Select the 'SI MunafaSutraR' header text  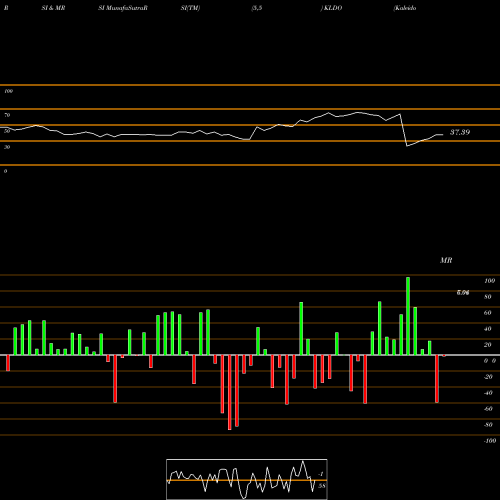[123, 8]
